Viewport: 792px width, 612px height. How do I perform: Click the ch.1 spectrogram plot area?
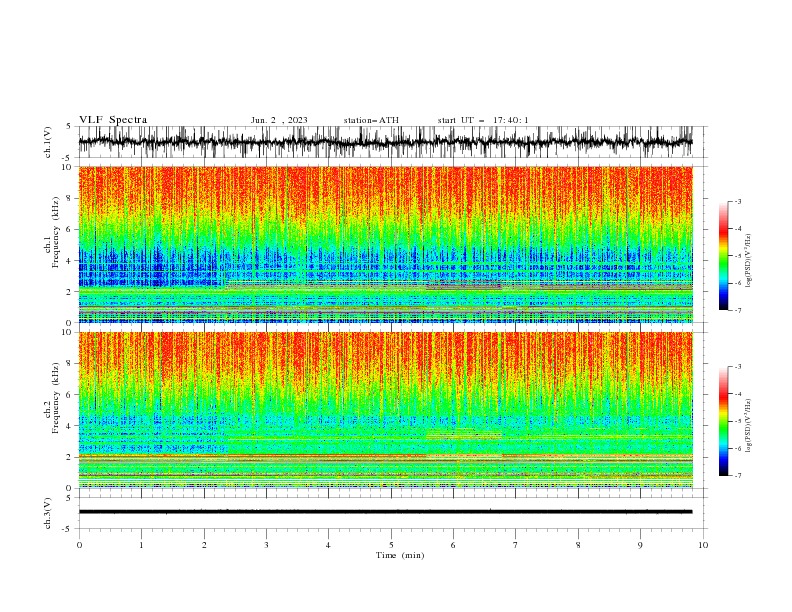(x=385, y=244)
